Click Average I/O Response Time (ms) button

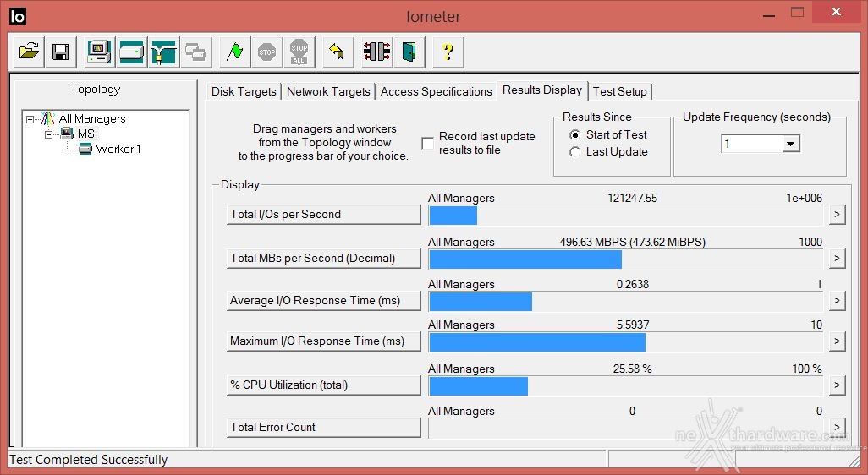[x=324, y=301]
